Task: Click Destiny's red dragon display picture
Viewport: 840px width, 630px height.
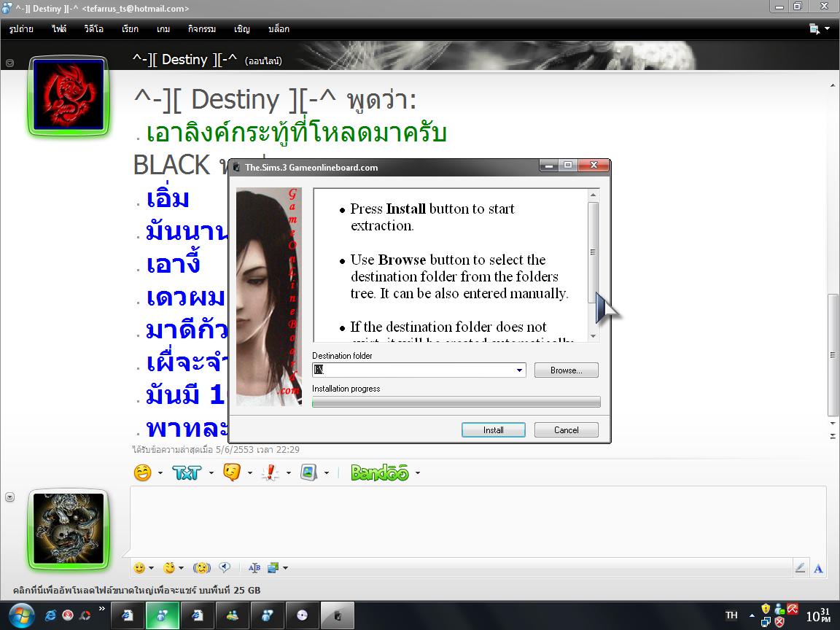Action: pos(69,96)
